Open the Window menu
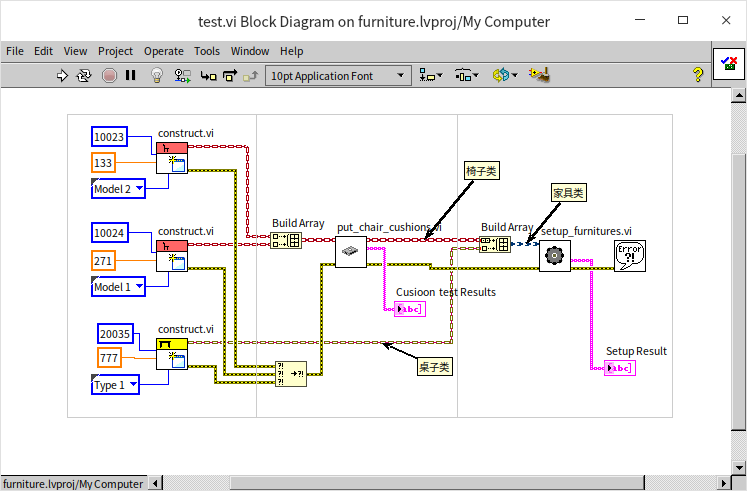The image size is (747, 491). click(x=250, y=51)
